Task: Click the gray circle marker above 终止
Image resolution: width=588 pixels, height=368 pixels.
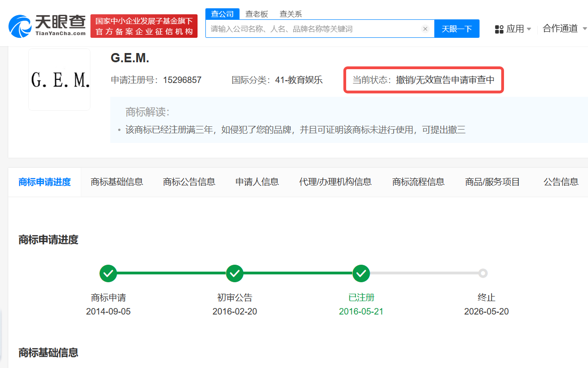Action: [x=483, y=273]
